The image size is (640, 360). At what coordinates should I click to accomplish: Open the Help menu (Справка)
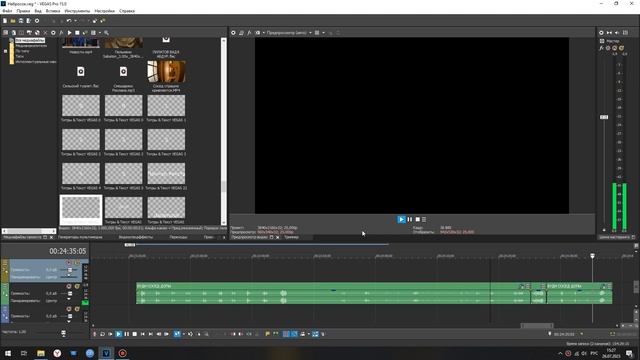[127, 11]
